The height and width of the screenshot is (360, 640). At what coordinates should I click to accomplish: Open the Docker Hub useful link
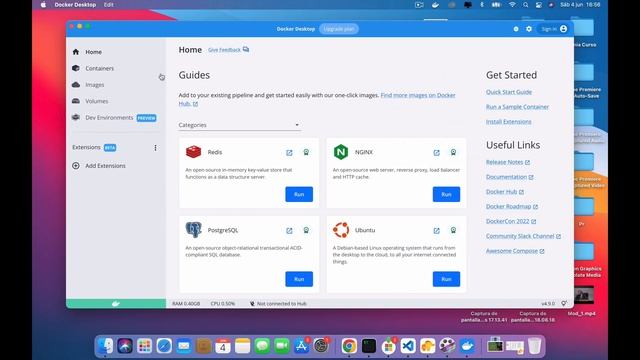pos(505,192)
